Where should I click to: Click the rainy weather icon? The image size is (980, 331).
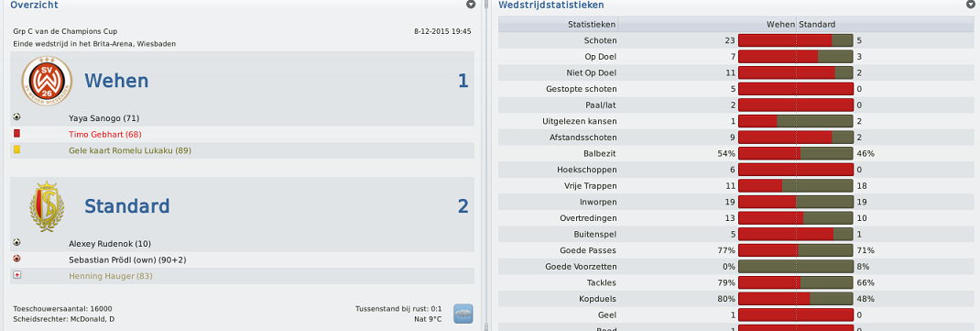click(x=463, y=314)
